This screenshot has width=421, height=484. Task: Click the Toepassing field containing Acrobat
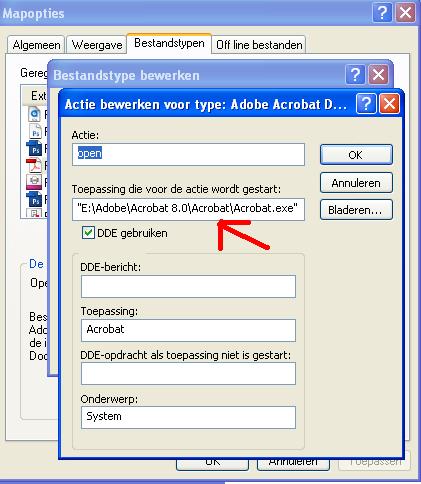[x=188, y=330]
